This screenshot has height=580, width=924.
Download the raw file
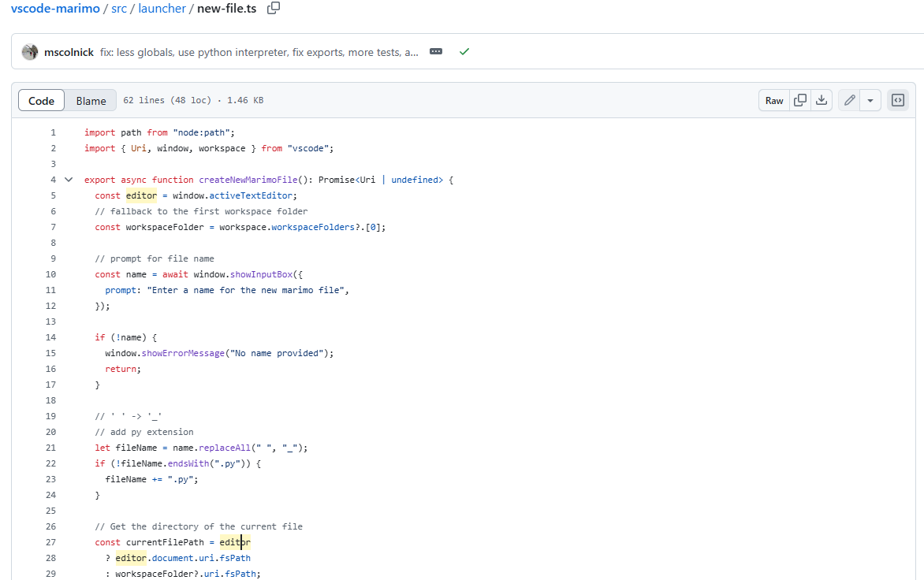(x=821, y=100)
